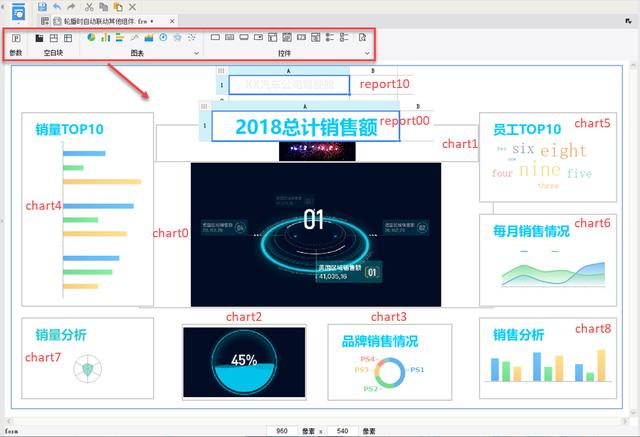Open the template list icon beside the tab

[x=45, y=21]
